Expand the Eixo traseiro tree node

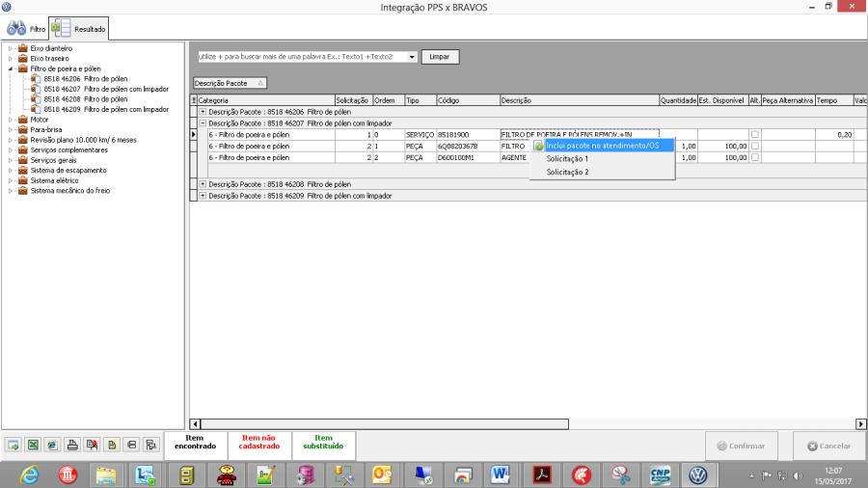(x=10, y=58)
